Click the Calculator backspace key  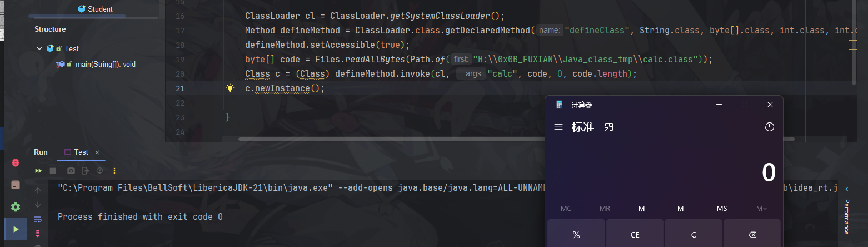752,235
